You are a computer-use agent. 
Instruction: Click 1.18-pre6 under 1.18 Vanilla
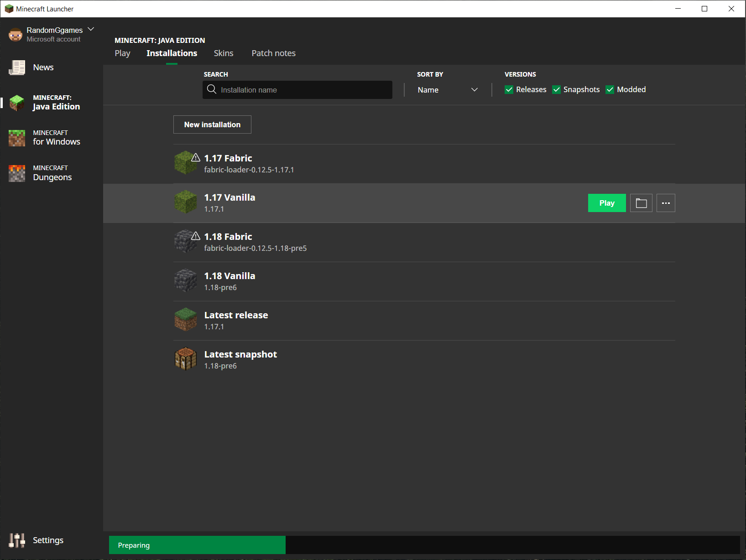click(x=220, y=287)
